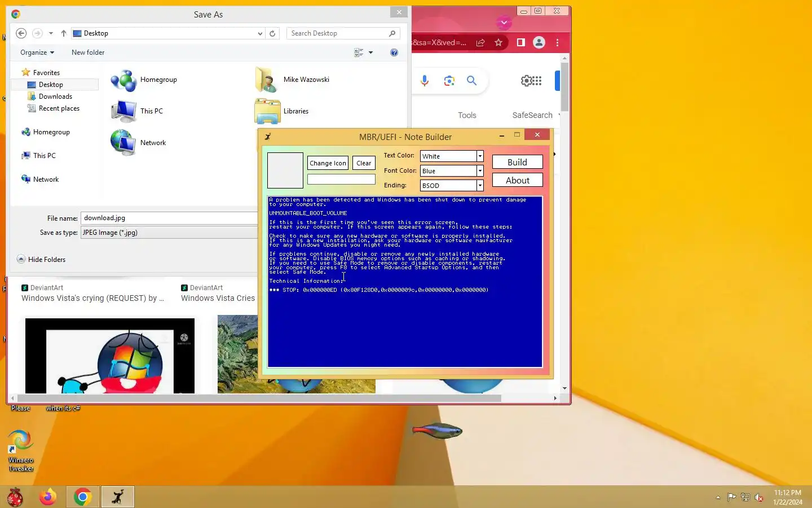The width and height of the screenshot is (812, 508).
Task: Click Chrome share page icon
Action: click(x=480, y=42)
